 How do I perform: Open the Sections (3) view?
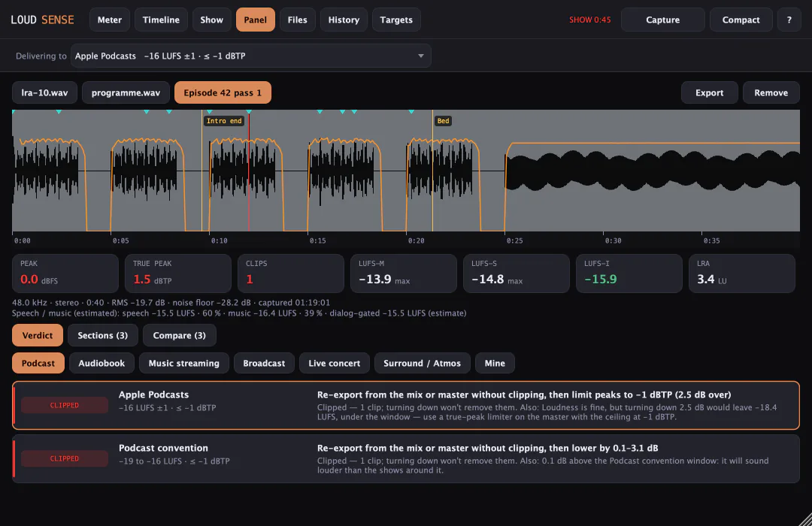(102, 335)
